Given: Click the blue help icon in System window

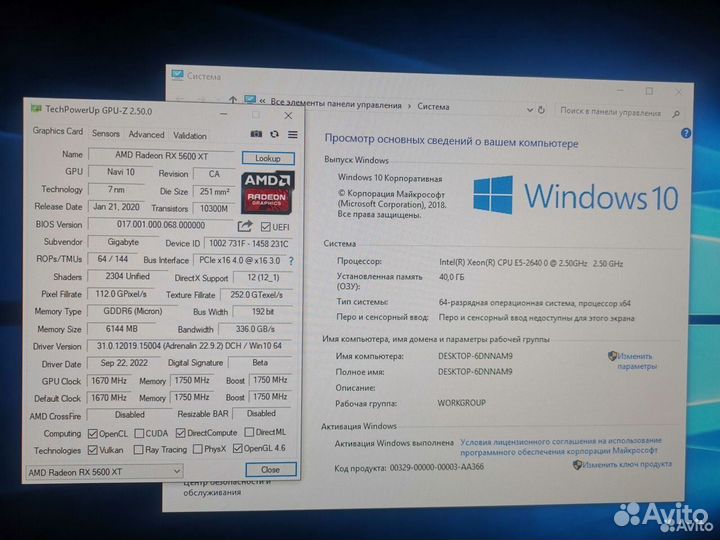Looking at the screenshot, I should (x=685, y=133).
